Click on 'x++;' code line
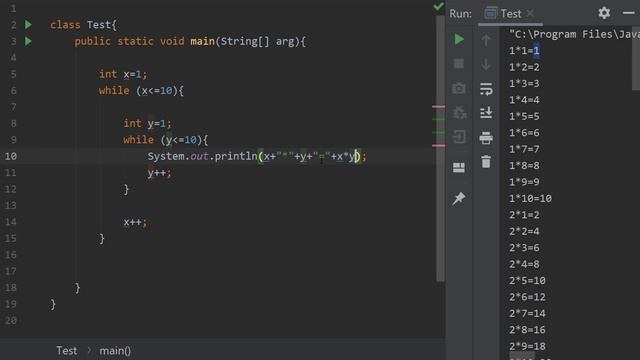640x360 pixels. [x=135, y=222]
